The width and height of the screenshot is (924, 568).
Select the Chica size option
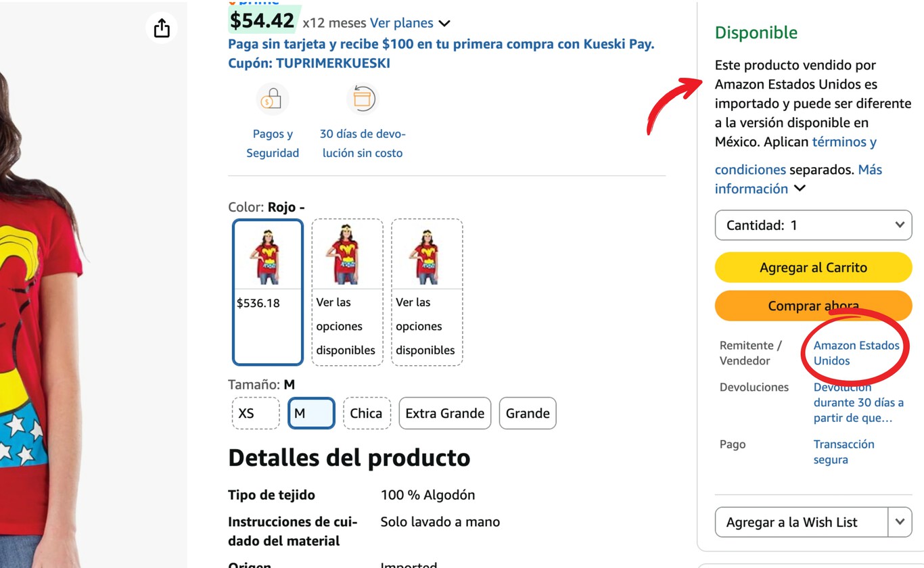click(x=367, y=413)
